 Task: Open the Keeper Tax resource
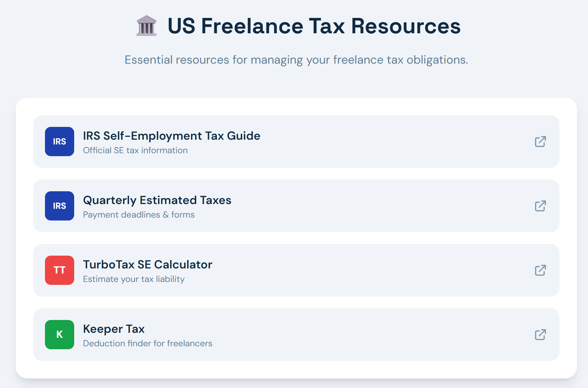[114, 329]
